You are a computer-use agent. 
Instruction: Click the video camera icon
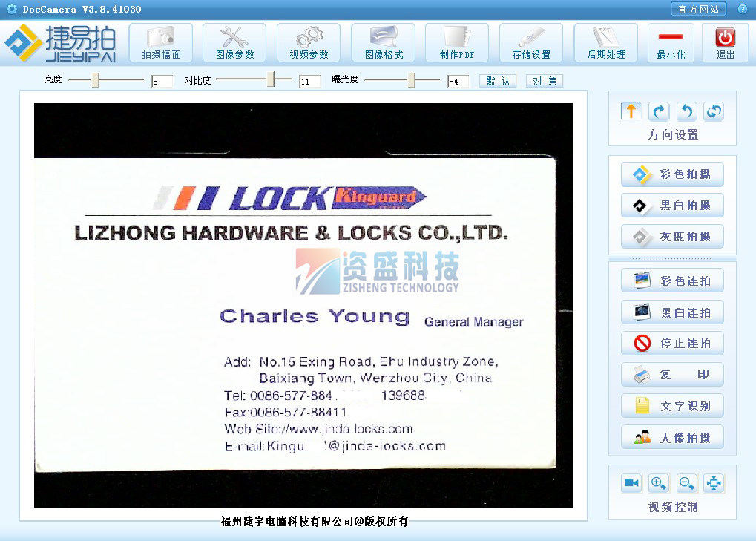pos(631,482)
